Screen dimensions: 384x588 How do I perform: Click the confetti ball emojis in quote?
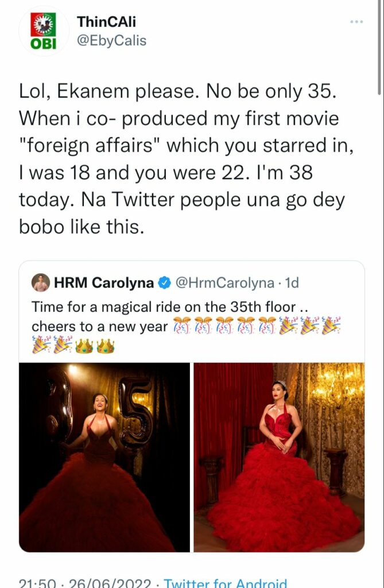click(224, 326)
